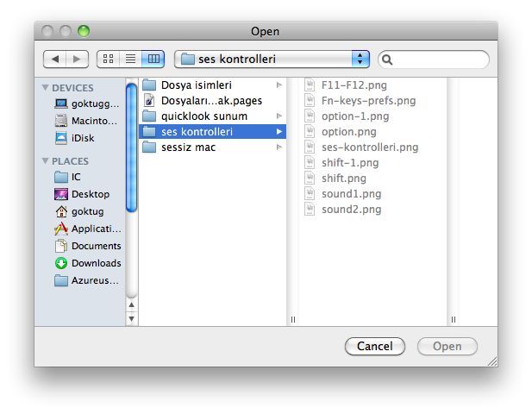Select column view mode
The image size is (532, 414).
pyautogui.click(x=153, y=59)
